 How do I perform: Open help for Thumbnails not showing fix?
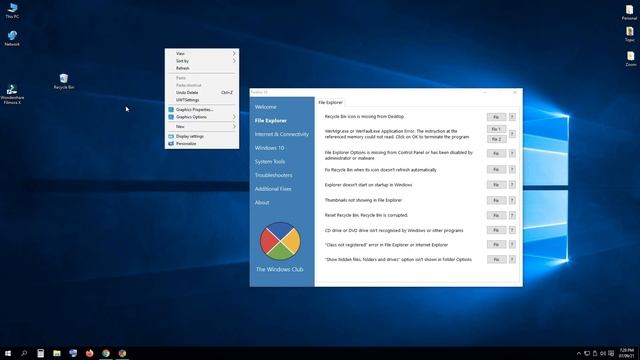(512, 200)
